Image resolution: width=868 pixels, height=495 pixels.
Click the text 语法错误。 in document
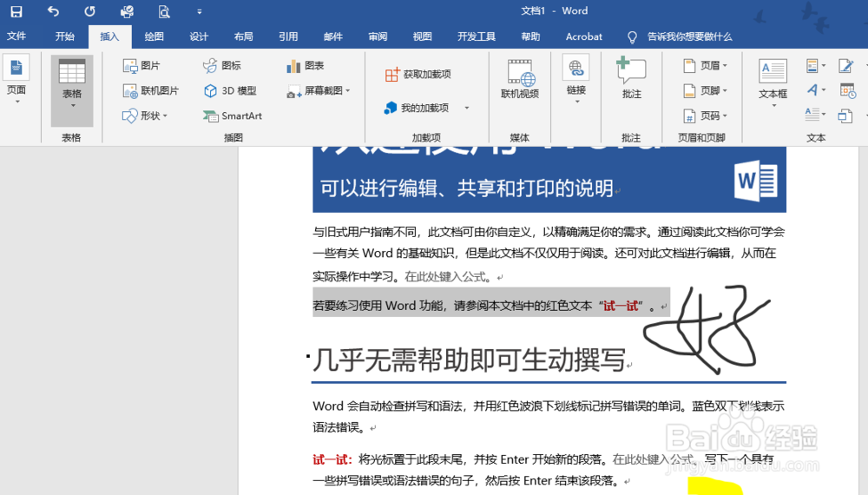[339, 427]
